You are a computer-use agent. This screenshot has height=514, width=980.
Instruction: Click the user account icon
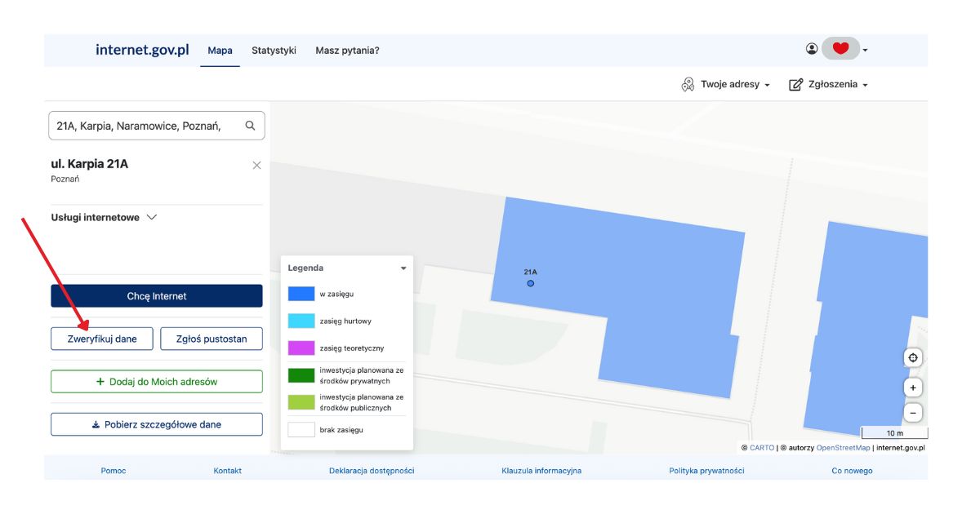click(812, 49)
